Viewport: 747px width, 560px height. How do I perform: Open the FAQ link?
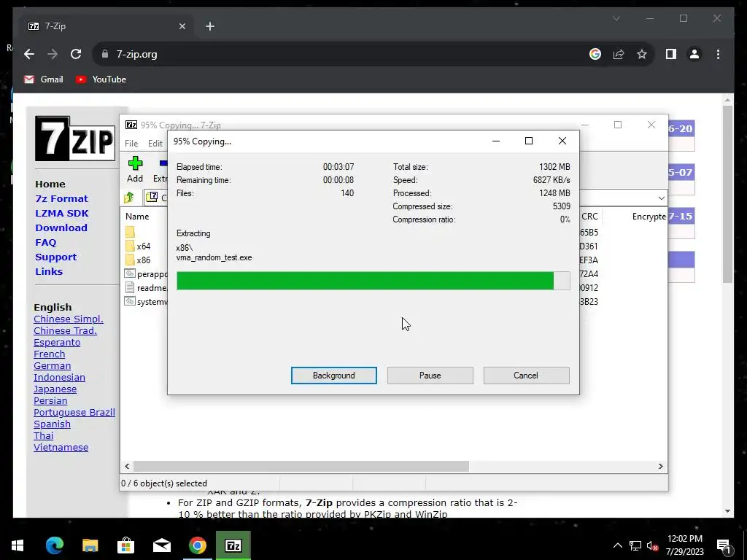pyautogui.click(x=46, y=242)
